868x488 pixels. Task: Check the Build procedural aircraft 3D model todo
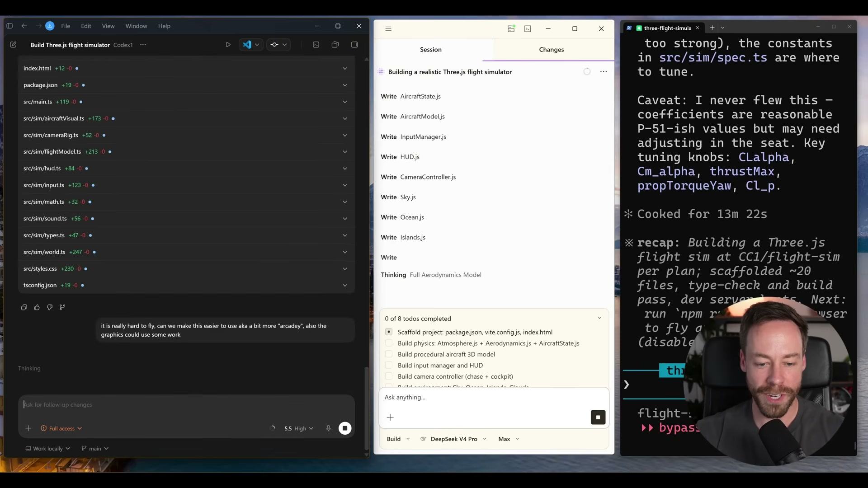tap(389, 354)
